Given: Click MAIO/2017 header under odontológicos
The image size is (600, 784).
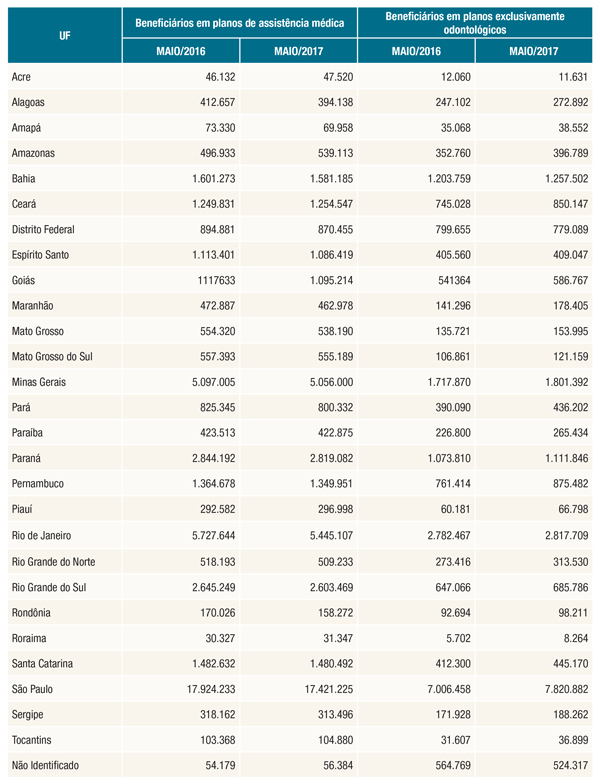Looking at the screenshot, I should coord(532,50).
